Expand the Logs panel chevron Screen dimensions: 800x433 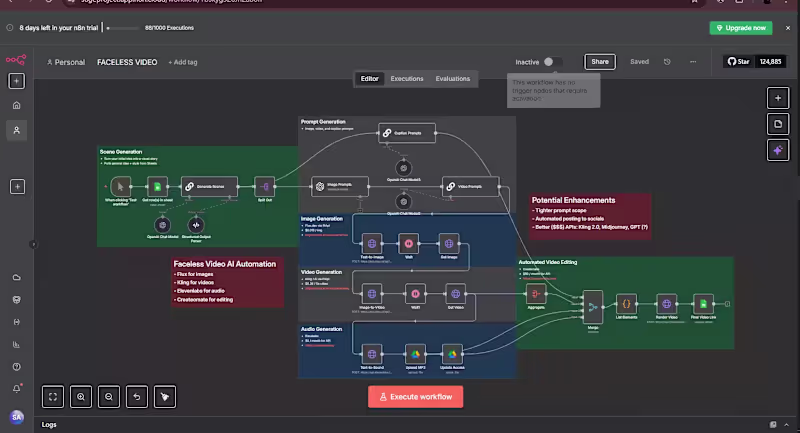click(786, 424)
